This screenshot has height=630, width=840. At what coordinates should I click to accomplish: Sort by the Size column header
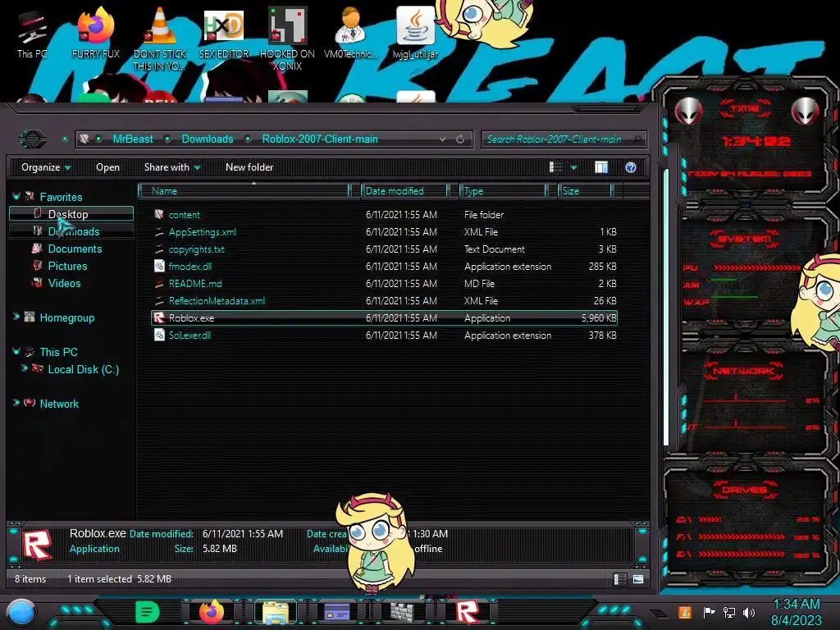click(585, 190)
